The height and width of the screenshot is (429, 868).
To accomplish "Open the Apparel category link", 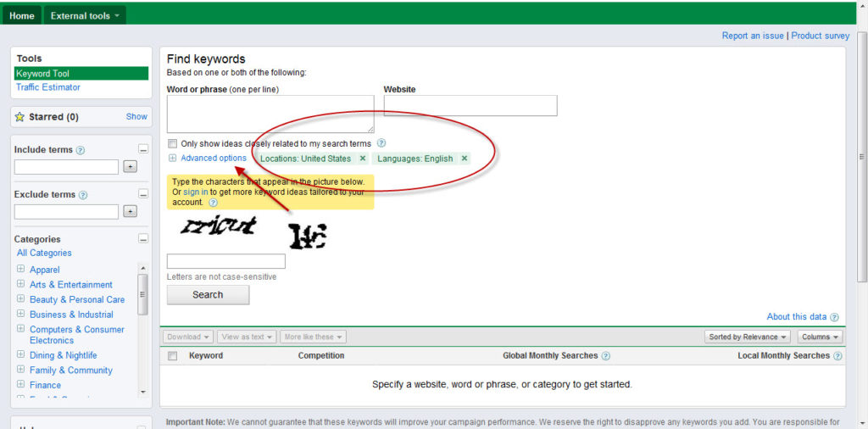I will (45, 270).
